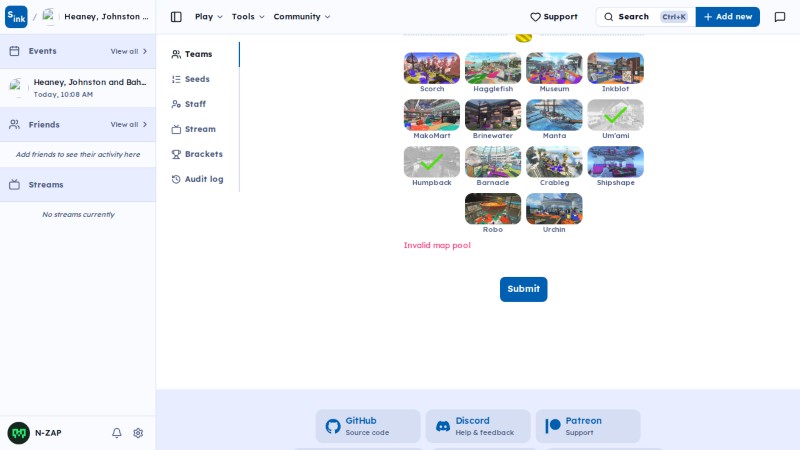Click the Streams TV icon
800x450 pixels.
[14, 185]
